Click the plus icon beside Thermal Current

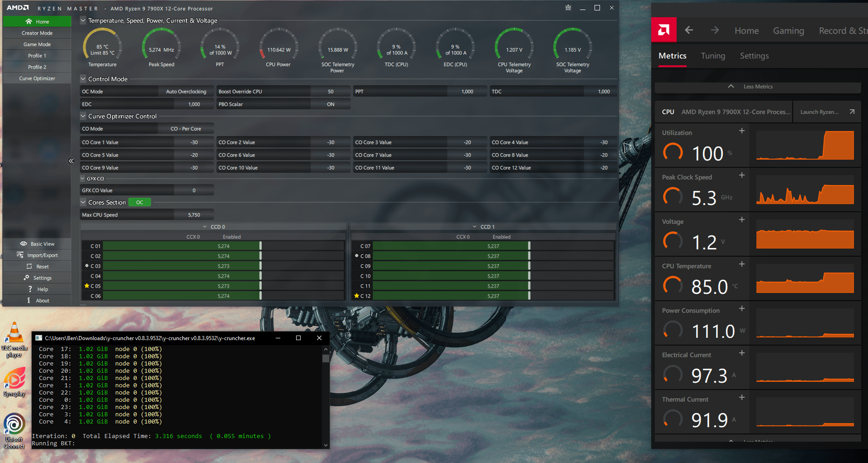(x=742, y=397)
